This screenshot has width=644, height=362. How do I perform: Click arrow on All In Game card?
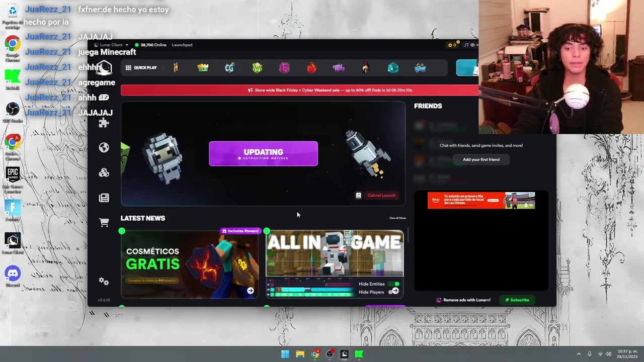coord(395,291)
